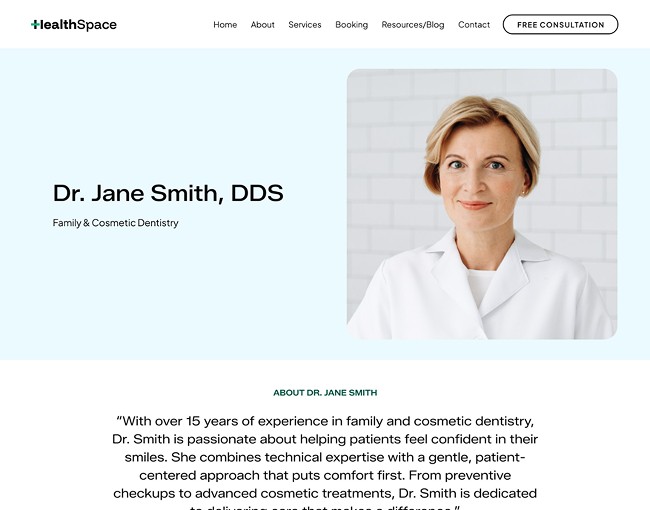Click the About Dr. Jane Smith label
The image size is (650, 510).
(x=325, y=393)
